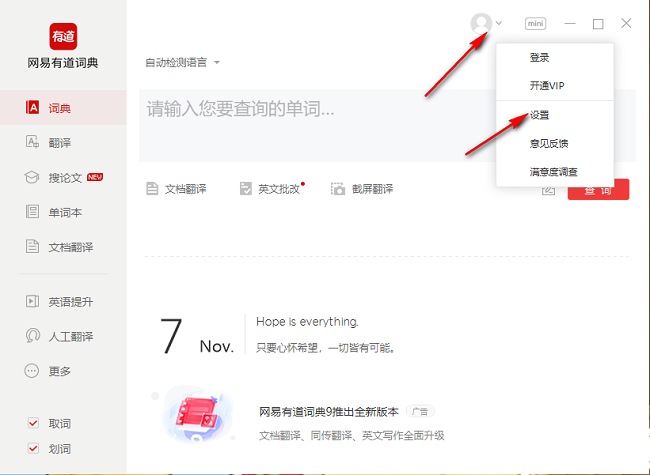Screen dimensions: 650x475
Task: Choose 登录 in the account menu
Action: 539,58
